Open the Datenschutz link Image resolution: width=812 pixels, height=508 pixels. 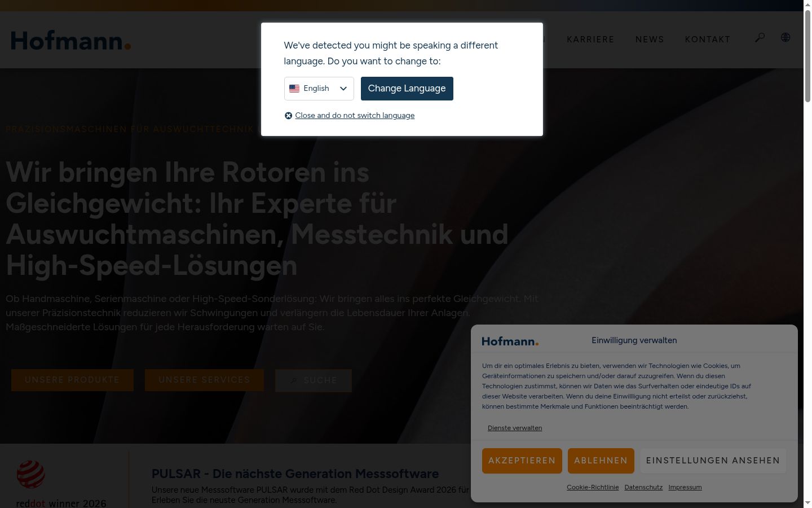point(643,487)
